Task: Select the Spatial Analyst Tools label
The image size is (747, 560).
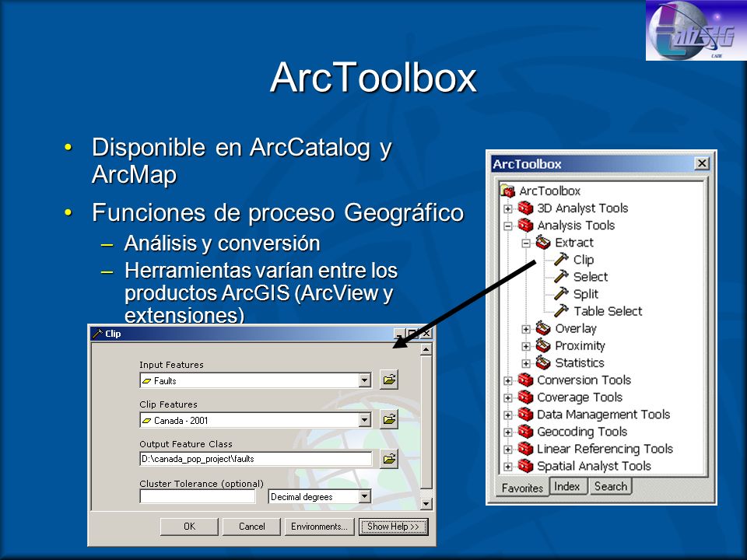Action: click(594, 466)
